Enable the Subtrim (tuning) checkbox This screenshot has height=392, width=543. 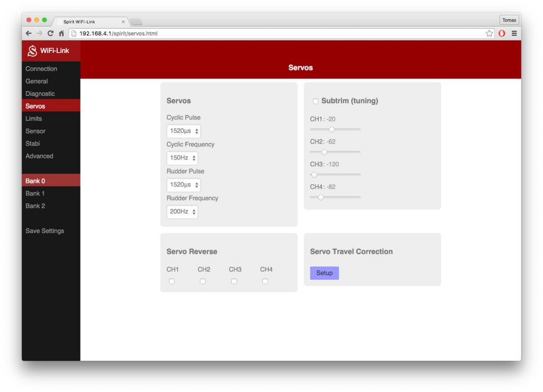[x=316, y=101]
